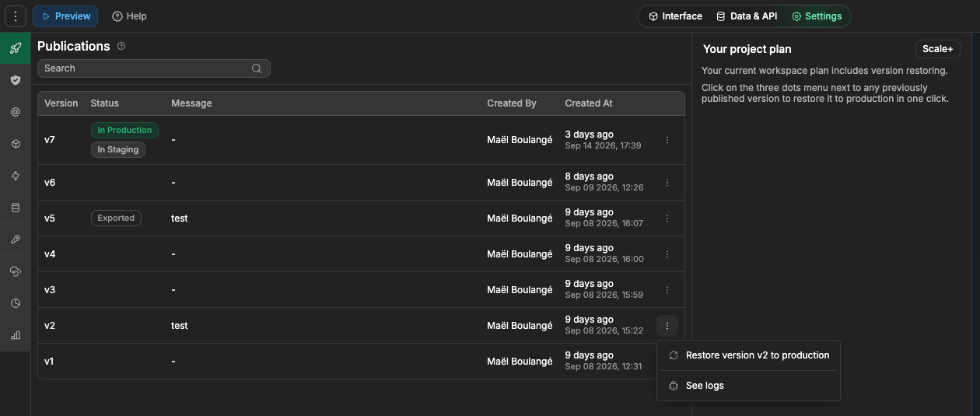Screen dimensions: 980x416
Task: Open the lightning bolt sidebar icon
Action: coord(16,176)
